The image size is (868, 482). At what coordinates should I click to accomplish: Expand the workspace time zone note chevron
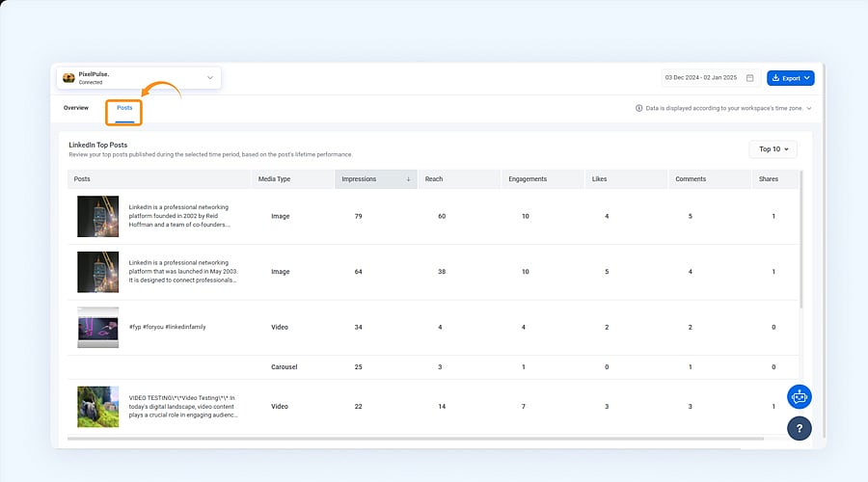[x=809, y=109]
